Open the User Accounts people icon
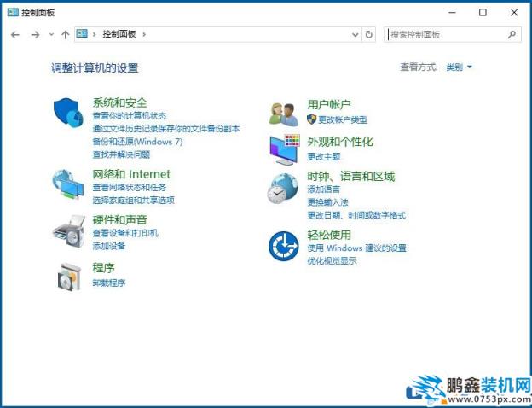Screen dimensions: 532x408 284,114
